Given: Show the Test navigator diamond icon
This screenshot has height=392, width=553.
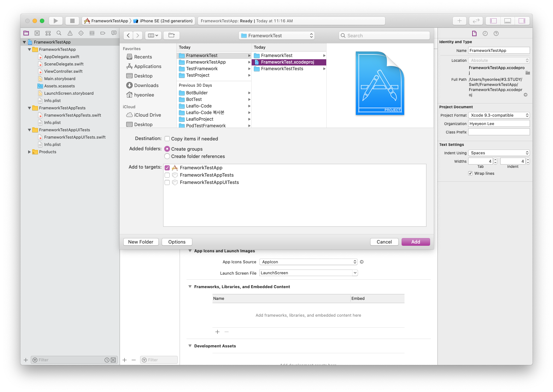Looking at the screenshot, I should tap(81, 33).
